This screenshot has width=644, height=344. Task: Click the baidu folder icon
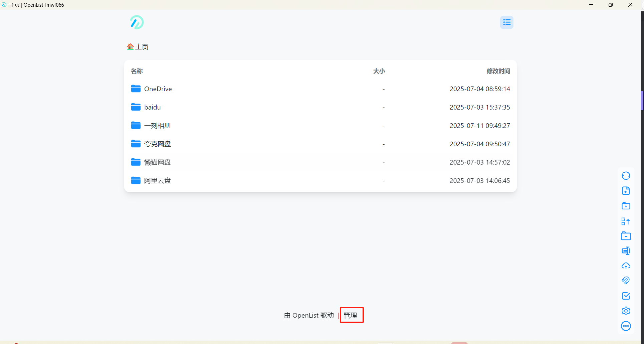136,107
